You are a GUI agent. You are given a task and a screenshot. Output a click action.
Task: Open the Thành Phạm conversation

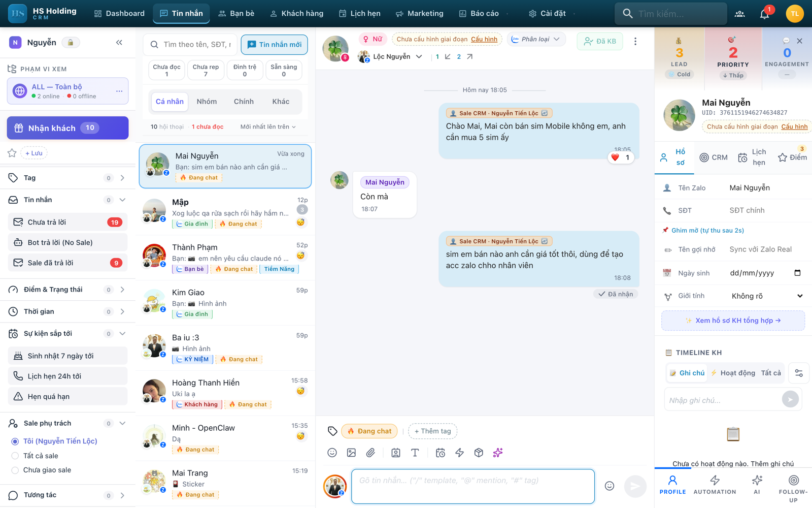[225, 258]
